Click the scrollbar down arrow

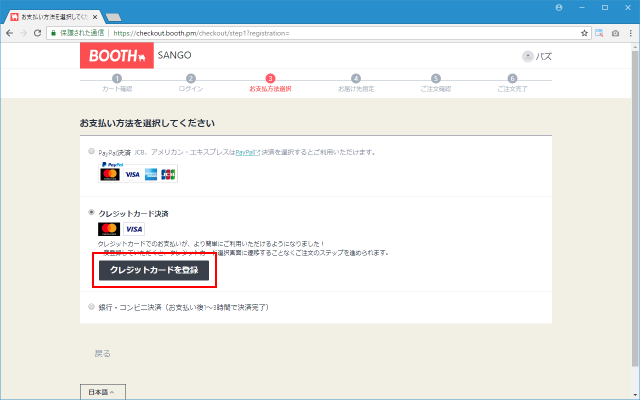[636, 395]
